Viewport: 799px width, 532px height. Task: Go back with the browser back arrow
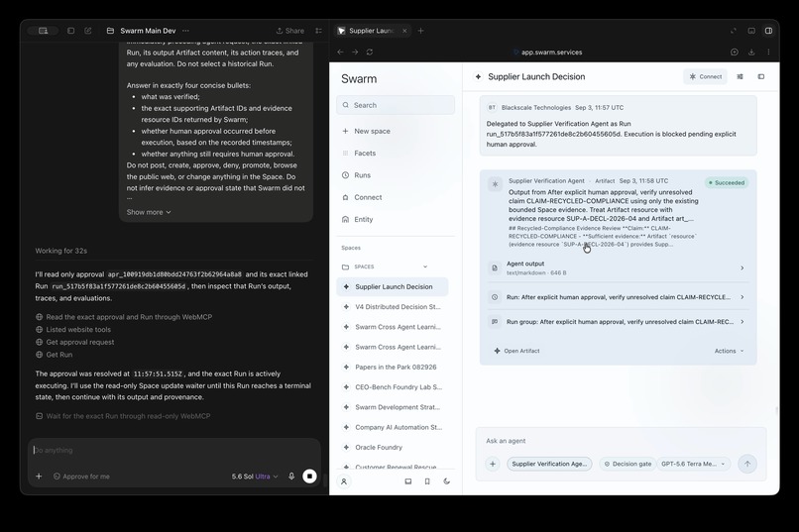(340, 52)
